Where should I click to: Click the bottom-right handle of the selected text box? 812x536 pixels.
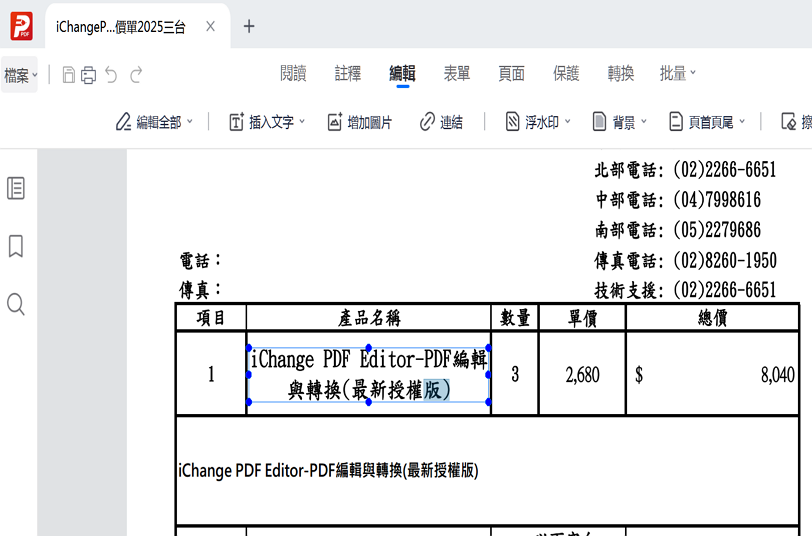(488, 402)
